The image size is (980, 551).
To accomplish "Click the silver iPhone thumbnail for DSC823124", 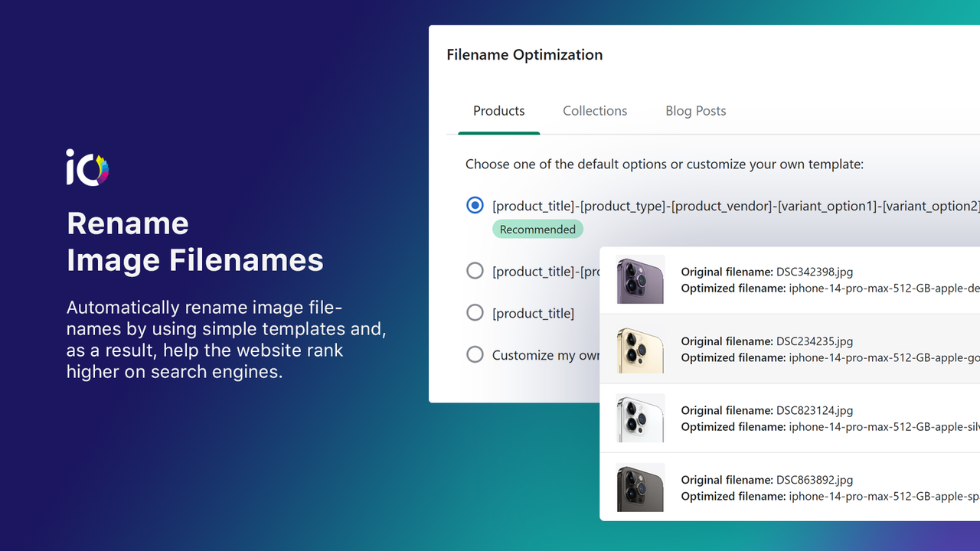I will tap(640, 418).
